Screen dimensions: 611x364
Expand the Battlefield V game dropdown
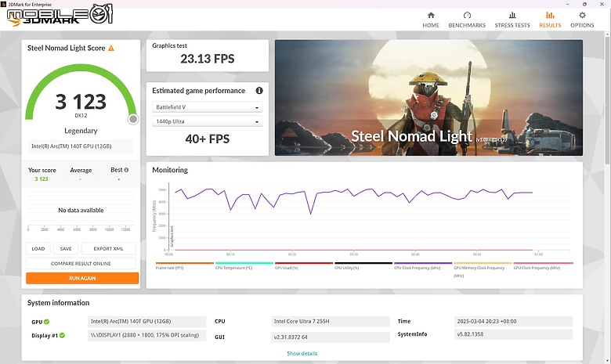tap(208, 107)
